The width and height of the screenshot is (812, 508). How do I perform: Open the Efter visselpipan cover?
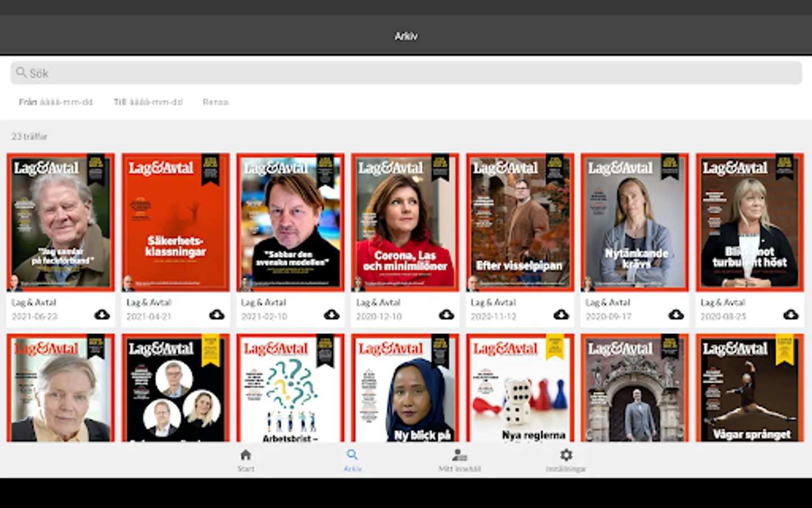pyautogui.click(x=520, y=222)
